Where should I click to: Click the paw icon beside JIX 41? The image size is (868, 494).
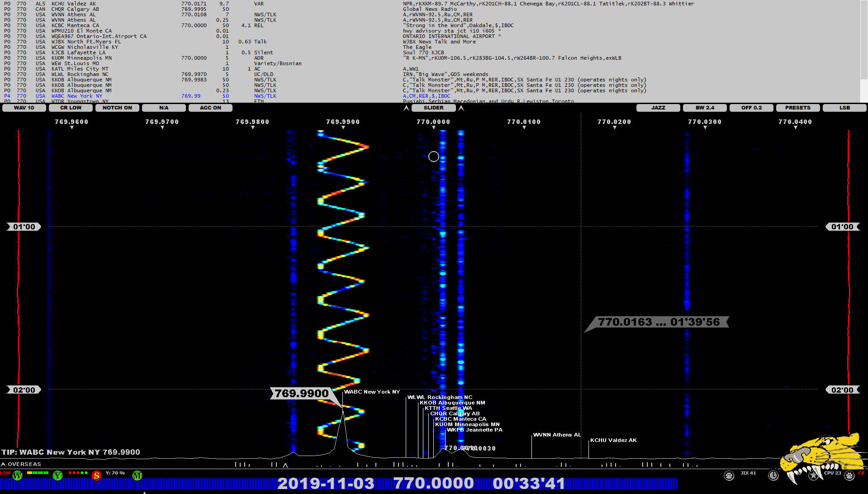click(729, 475)
